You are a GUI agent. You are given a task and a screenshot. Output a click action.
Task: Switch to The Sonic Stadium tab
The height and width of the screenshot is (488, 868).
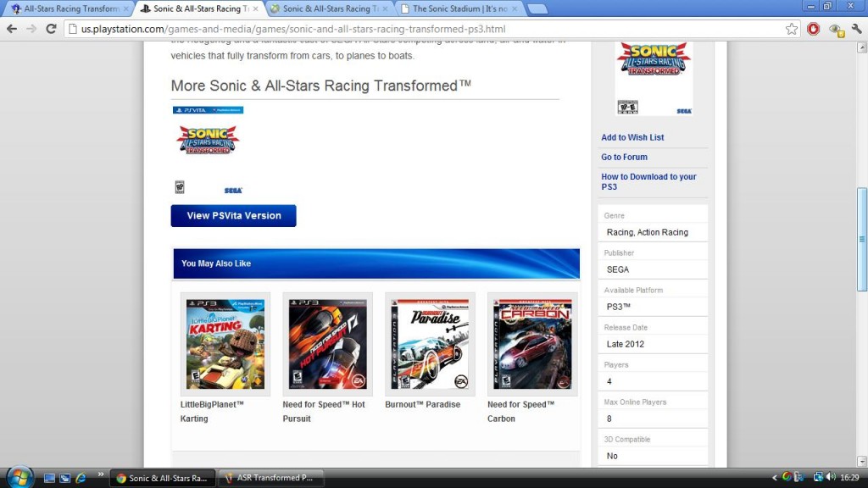(x=459, y=8)
